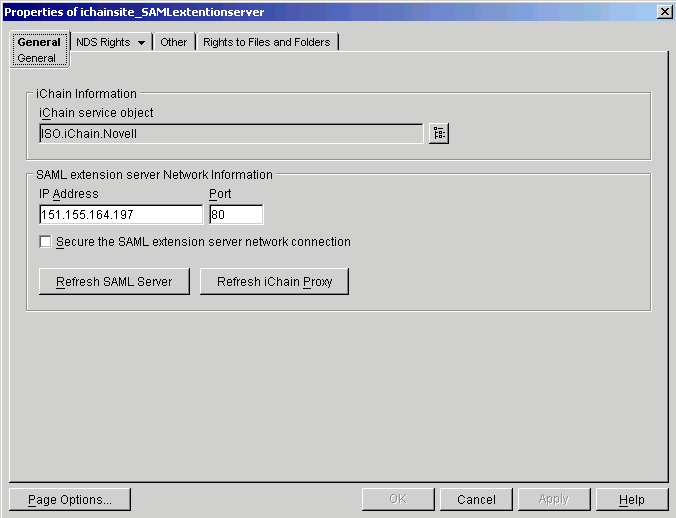Image resolution: width=676 pixels, height=518 pixels.
Task: Click the 'iChain Information' group label
Action: coord(86,94)
